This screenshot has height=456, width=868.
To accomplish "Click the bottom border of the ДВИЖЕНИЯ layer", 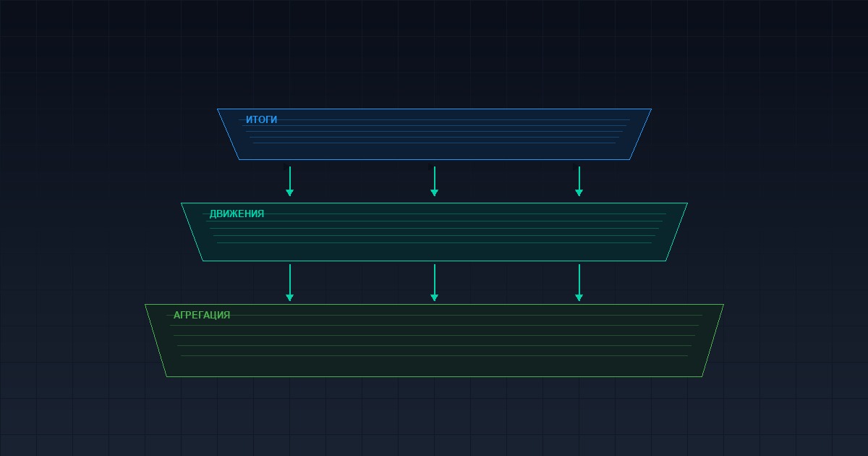I will [x=434, y=261].
